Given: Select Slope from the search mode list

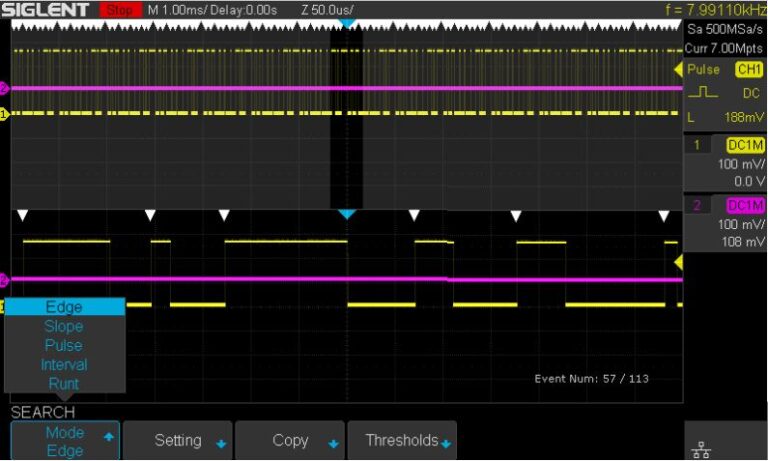Looking at the screenshot, I should [64, 326].
